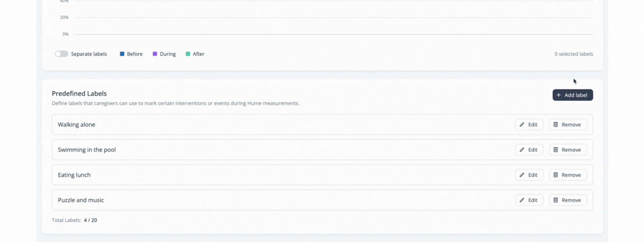Select the Walking alone label row

76,124
